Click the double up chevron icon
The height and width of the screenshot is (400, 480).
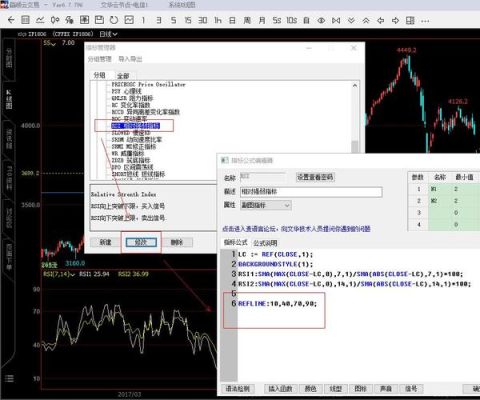coord(366,20)
